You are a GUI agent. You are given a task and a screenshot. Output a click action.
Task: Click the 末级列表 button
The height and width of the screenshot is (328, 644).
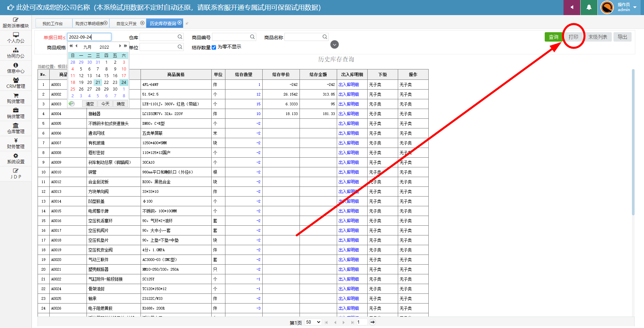pos(598,37)
